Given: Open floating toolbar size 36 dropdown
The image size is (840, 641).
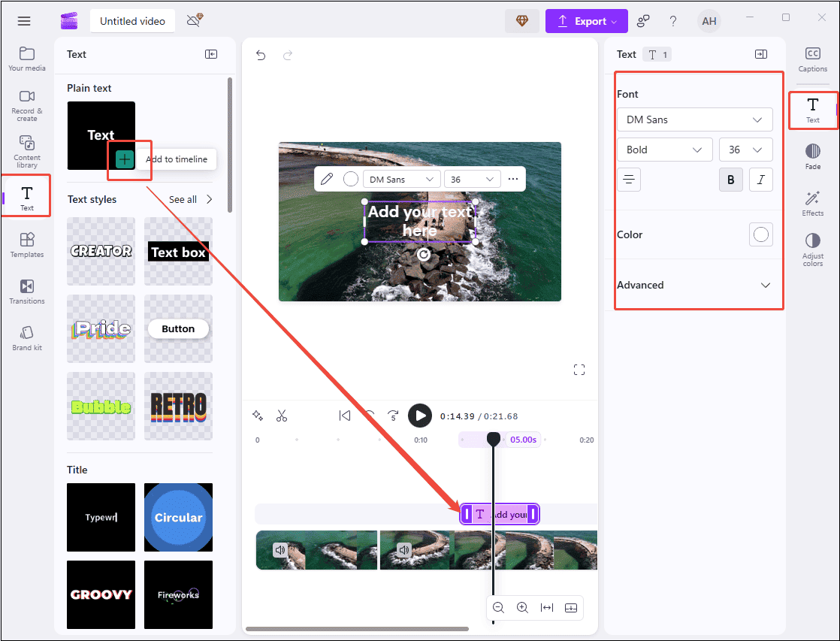Looking at the screenshot, I should click(x=472, y=179).
